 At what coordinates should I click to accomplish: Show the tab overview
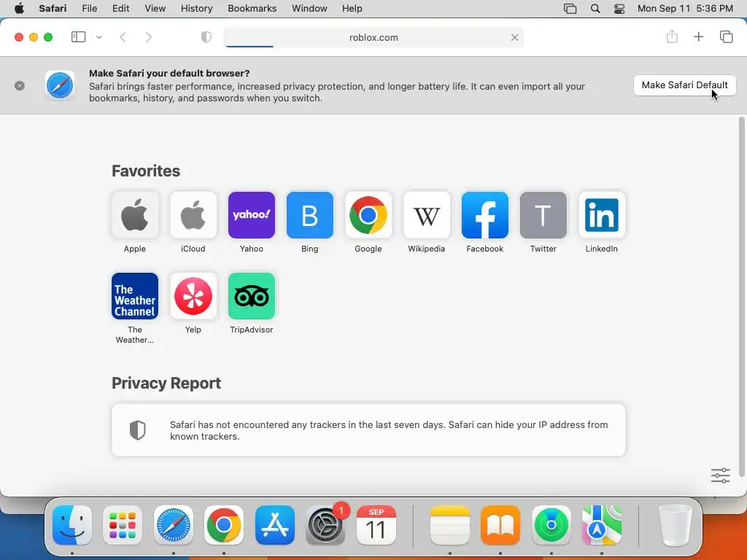726,36
